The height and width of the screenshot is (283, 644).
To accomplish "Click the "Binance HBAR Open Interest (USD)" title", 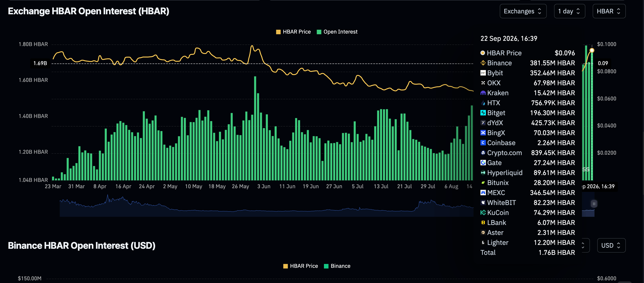I will (x=82, y=246).
